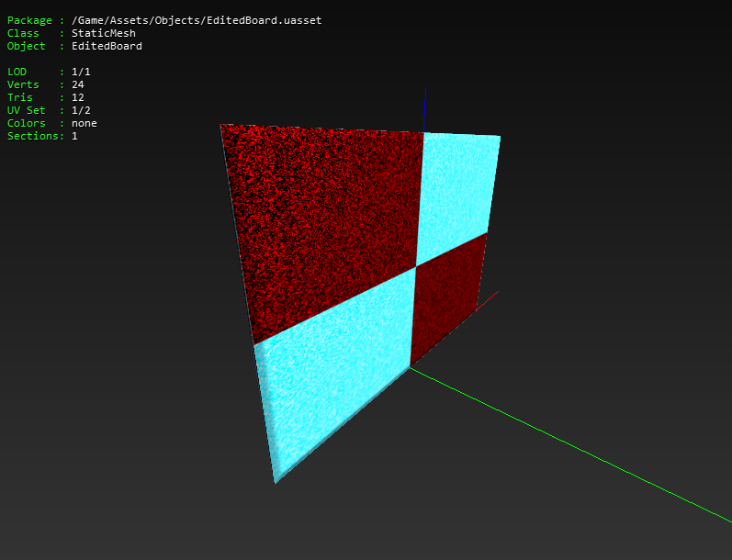Click the Verts count 24
The width and height of the screenshot is (732, 560).
[77, 84]
